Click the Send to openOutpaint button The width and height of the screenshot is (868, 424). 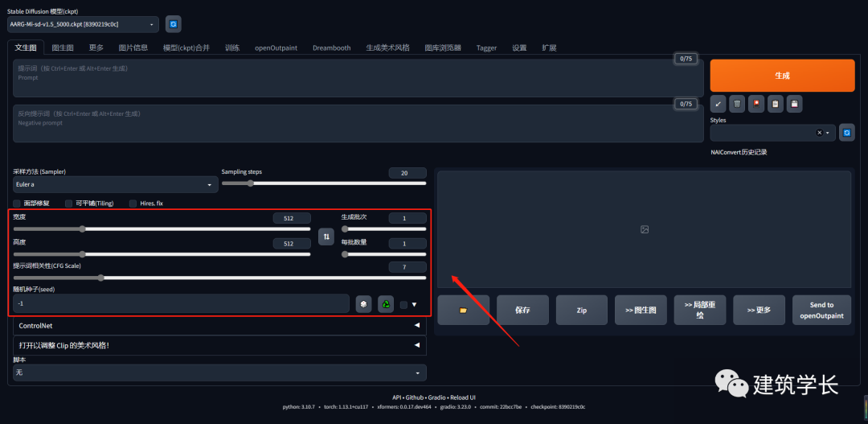point(821,310)
